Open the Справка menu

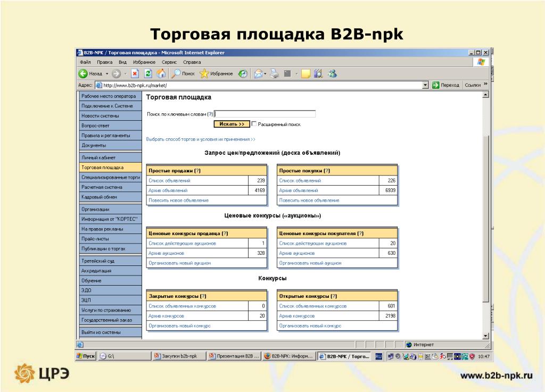coord(192,62)
